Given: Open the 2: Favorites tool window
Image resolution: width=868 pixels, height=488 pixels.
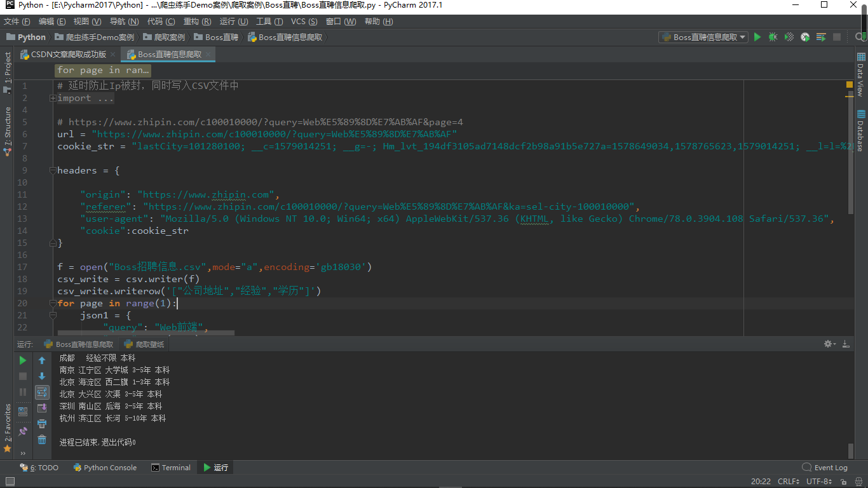Looking at the screenshot, I should click(x=7, y=428).
